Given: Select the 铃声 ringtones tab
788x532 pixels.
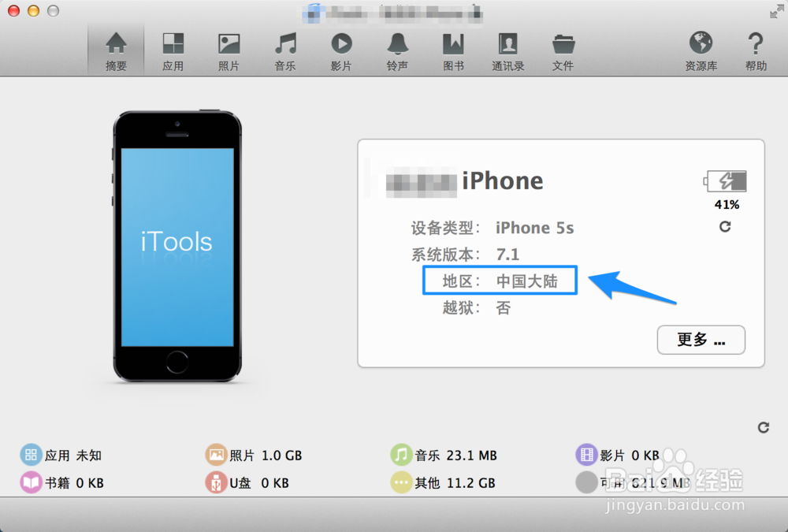Looking at the screenshot, I should coord(397,50).
